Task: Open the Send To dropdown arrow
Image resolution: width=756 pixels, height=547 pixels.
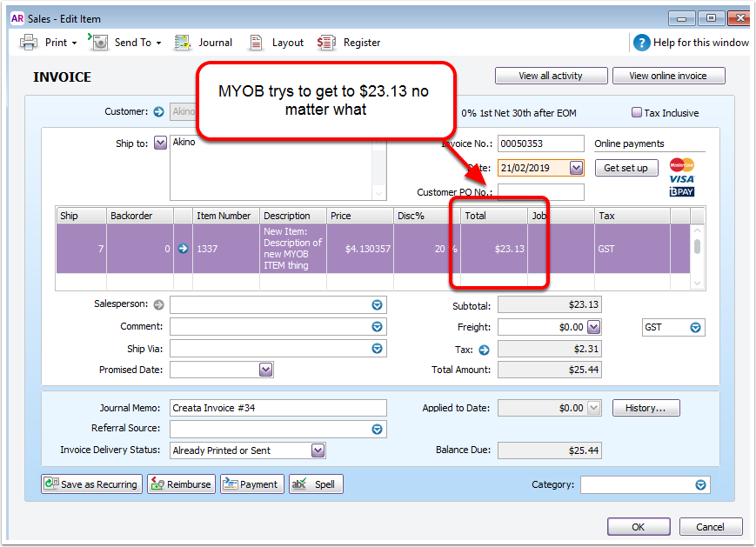Action: (x=158, y=43)
